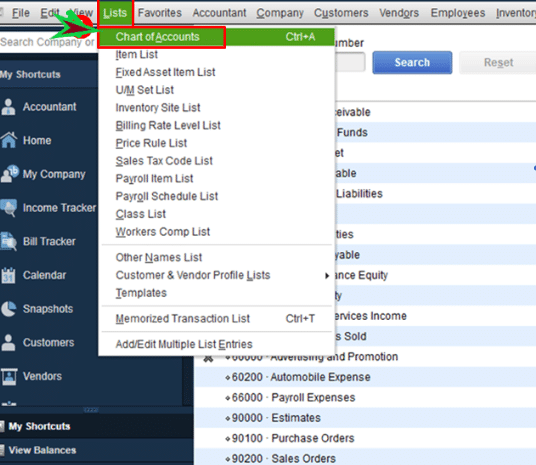
Task: Select the Advertising and Promotion account row
Action: pyautogui.click(x=365, y=357)
